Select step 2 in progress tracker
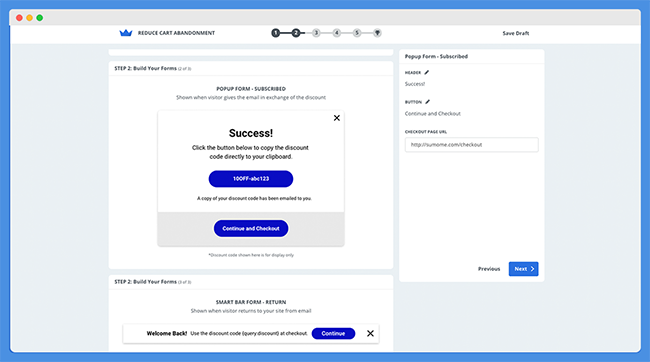The width and height of the screenshot is (650, 362). coord(296,33)
